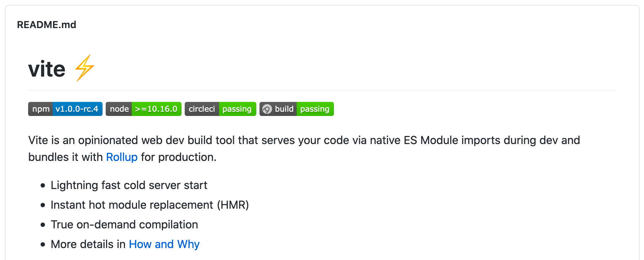Open the build passing workflow badge

click(297, 109)
